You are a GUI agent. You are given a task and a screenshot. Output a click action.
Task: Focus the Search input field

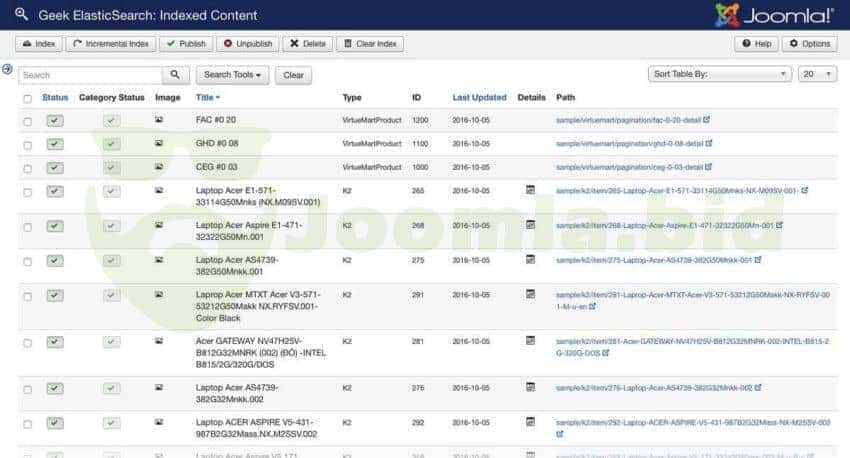pos(90,75)
